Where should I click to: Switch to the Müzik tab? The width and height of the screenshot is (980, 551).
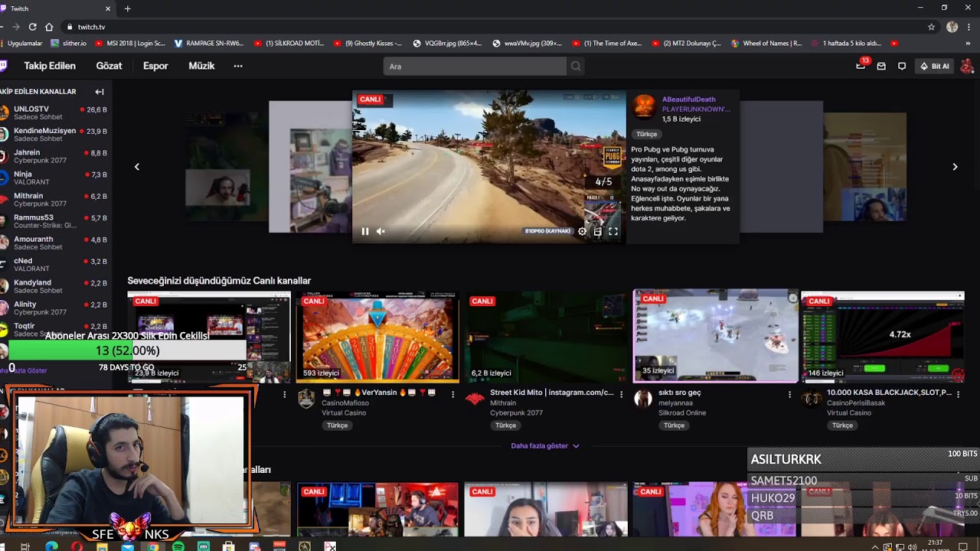coord(201,66)
